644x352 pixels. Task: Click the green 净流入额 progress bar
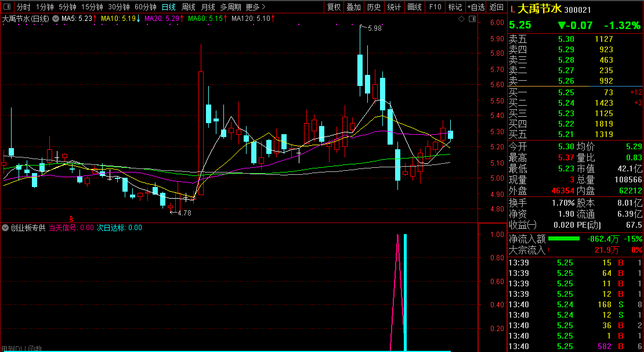point(564,239)
